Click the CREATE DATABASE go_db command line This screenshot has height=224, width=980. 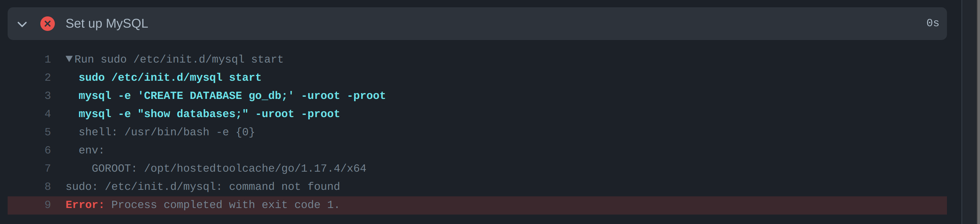[232, 95]
